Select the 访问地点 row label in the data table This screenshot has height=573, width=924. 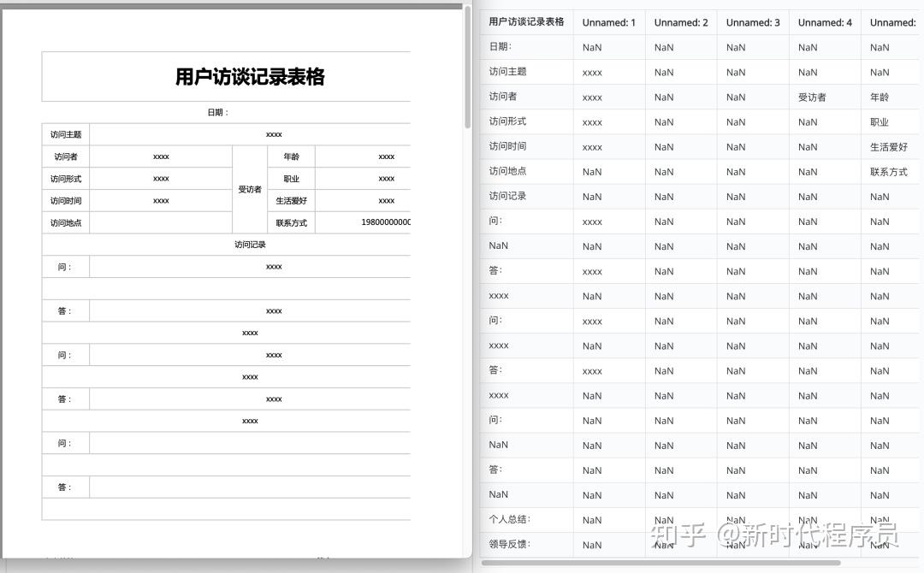pyautogui.click(x=507, y=171)
